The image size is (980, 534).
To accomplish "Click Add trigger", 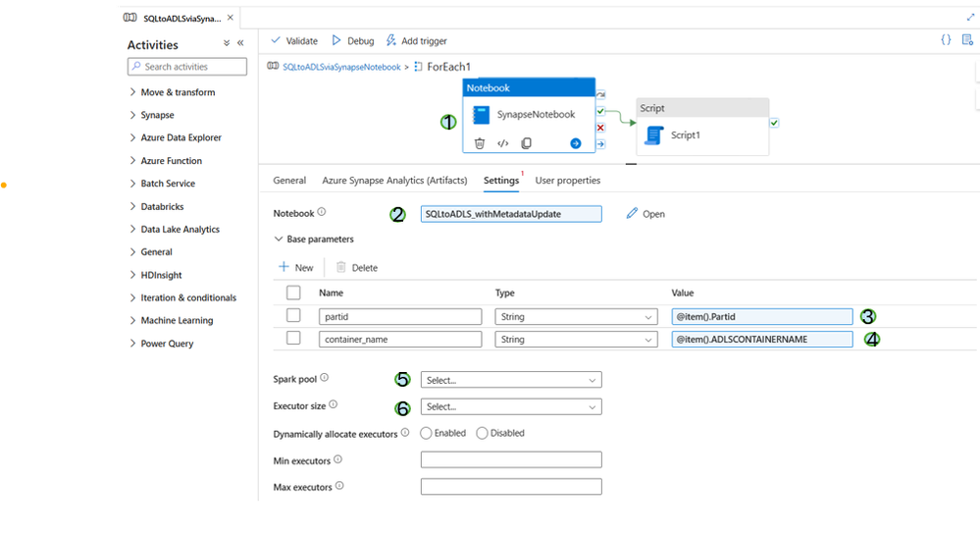I will pyautogui.click(x=416, y=40).
